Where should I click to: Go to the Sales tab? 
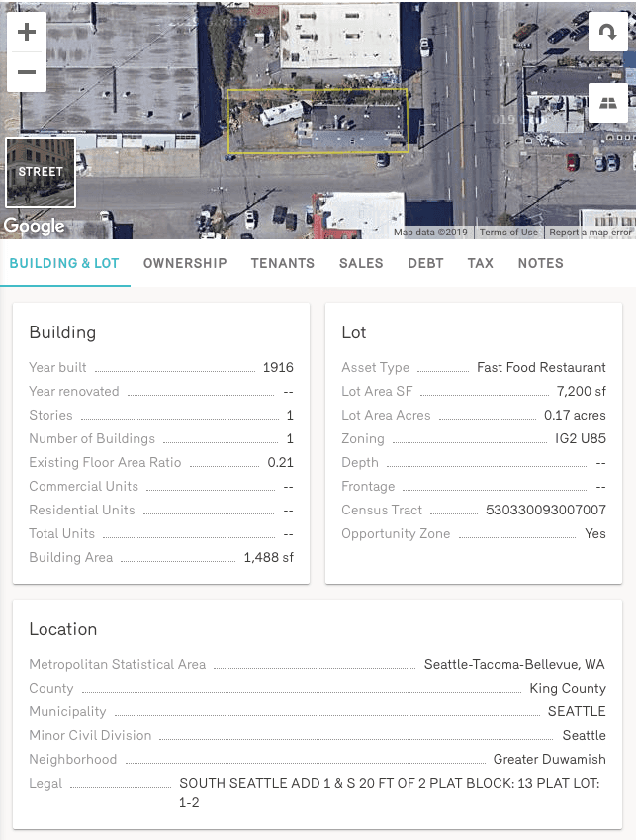[361, 263]
